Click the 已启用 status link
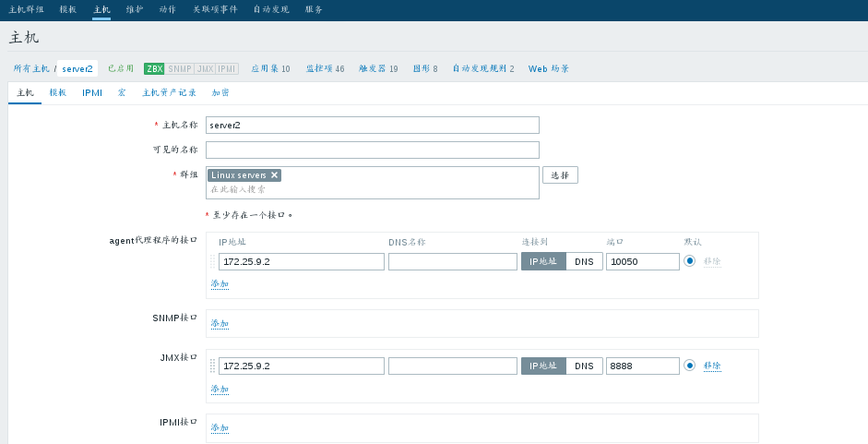This screenshot has width=868, height=444. coord(121,68)
